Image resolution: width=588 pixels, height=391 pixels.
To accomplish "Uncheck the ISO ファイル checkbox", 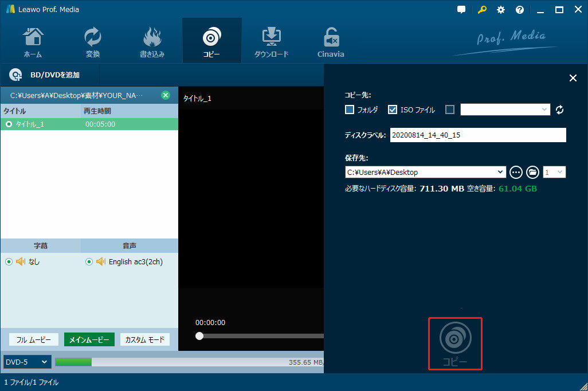I will 393,110.
